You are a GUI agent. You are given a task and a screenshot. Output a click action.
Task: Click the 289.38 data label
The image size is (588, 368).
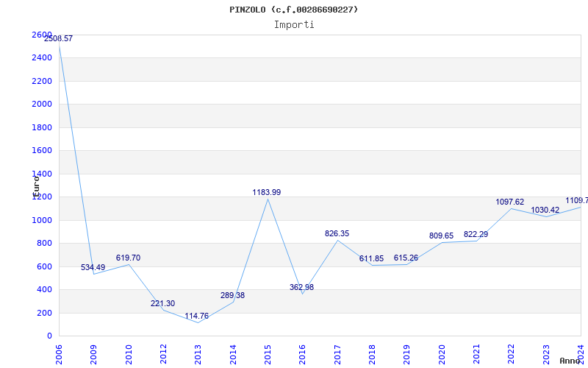click(x=232, y=295)
